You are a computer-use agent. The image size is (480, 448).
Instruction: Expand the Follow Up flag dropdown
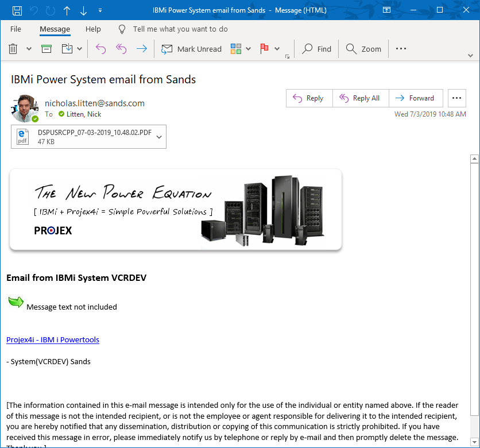(x=277, y=49)
